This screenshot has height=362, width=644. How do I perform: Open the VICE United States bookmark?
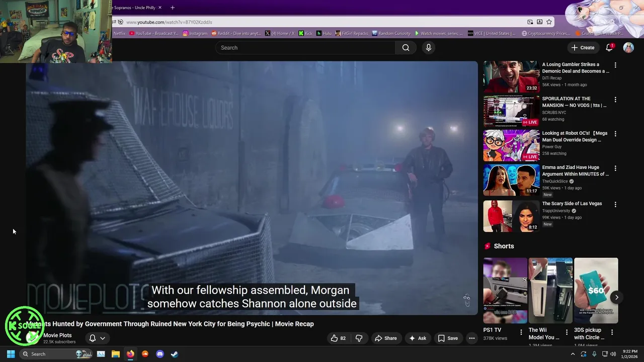(492, 33)
